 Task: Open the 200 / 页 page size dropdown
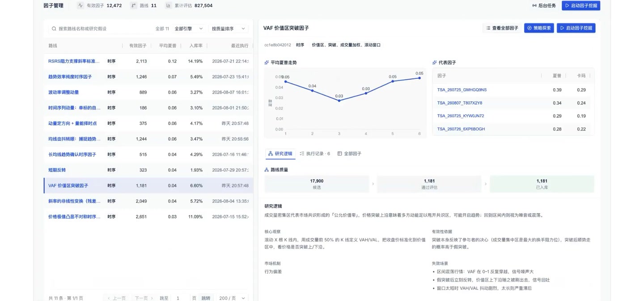[x=232, y=298]
